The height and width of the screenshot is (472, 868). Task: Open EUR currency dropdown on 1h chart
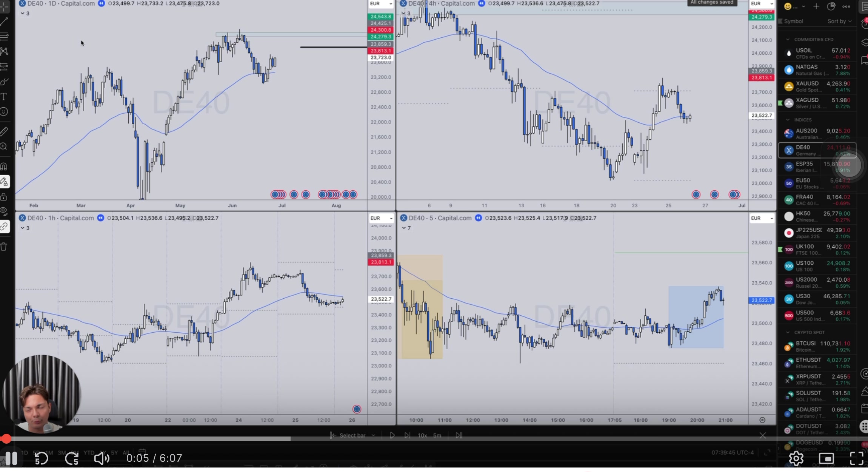[x=381, y=218]
